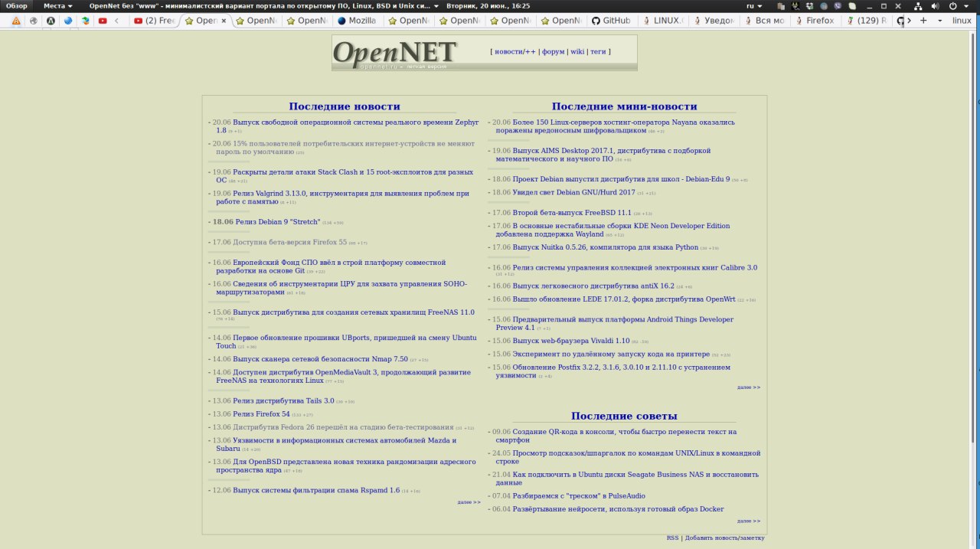Image resolution: width=980 pixels, height=549 pixels.
Task: Open the pinned tab with red YouTube icon
Action: pos(103,21)
